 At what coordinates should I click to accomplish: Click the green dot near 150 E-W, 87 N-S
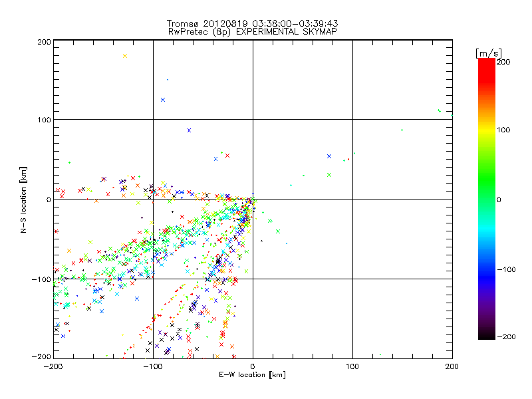(x=402, y=130)
